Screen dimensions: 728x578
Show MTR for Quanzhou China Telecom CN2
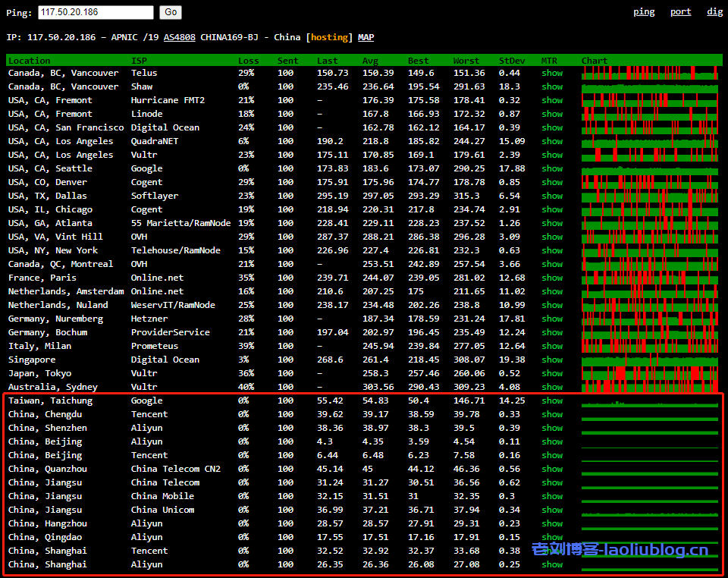[552, 469]
